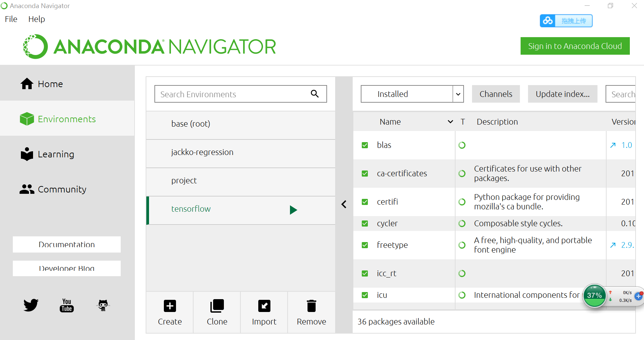Click the Clone environment icon

tap(217, 306)
